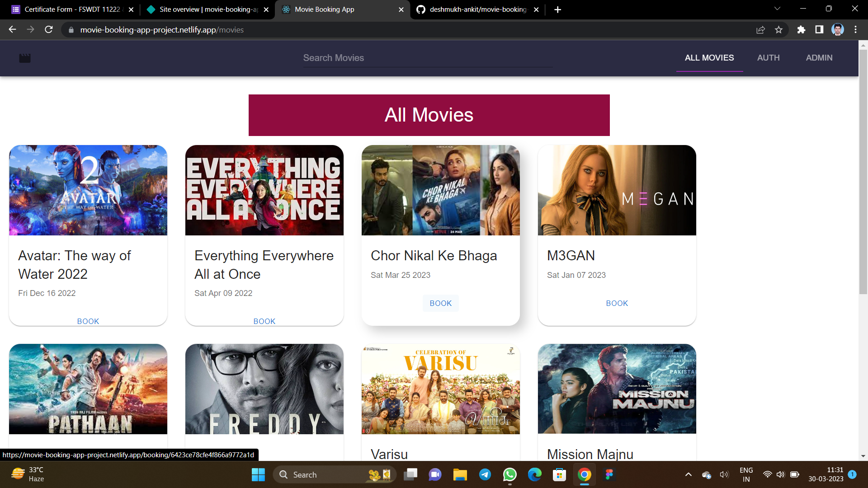Open the browser tab search dropdown
868x488 pixels.
pos(777,8)
